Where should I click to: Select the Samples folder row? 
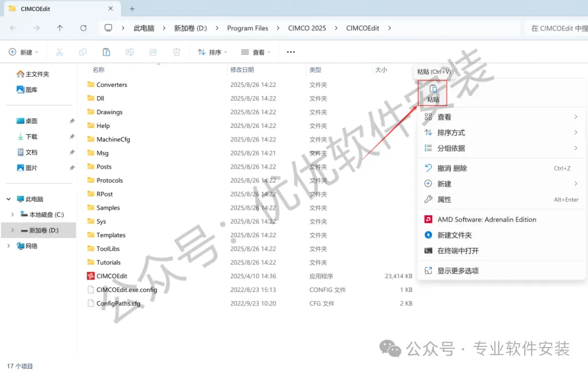click(x=250, y=208)
